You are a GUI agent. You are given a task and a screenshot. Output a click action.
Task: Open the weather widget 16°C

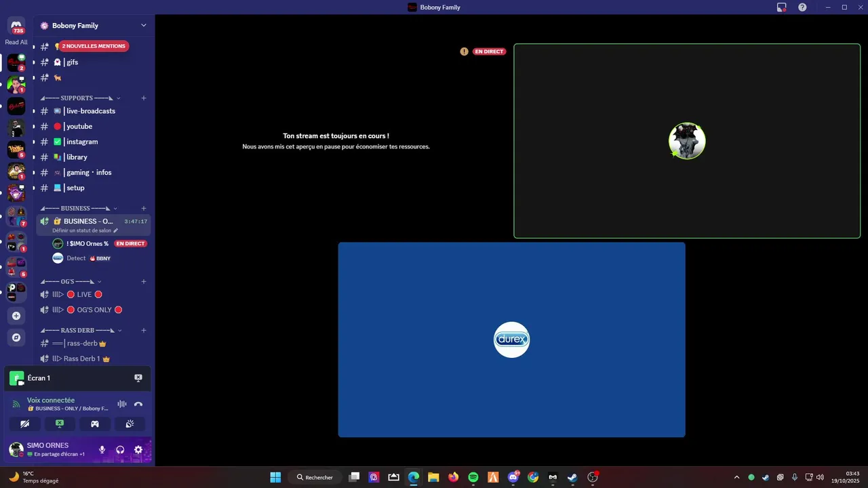[34, 477]
